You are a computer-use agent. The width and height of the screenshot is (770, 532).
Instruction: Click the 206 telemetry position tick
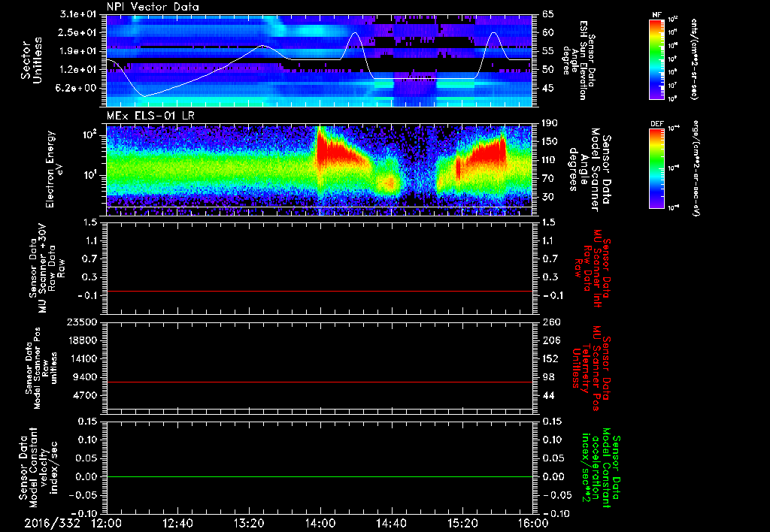[x=550, y=340]
